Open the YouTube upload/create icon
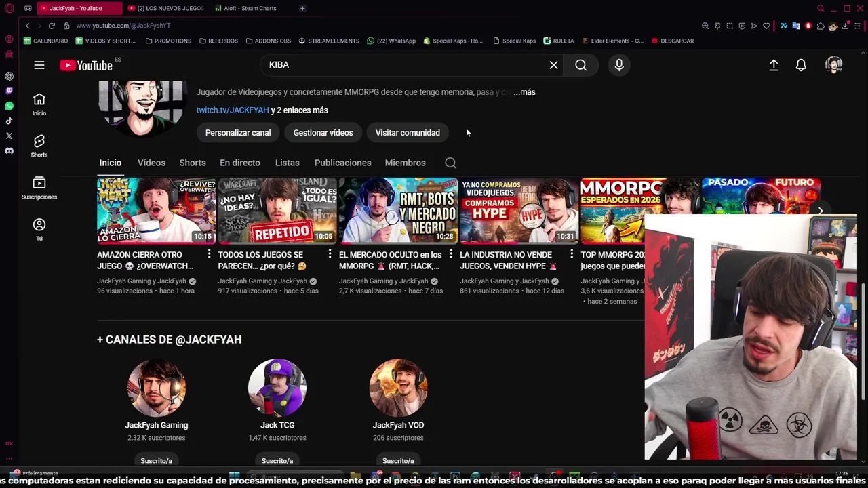Viewport: 868px width, 488px height. (x=774, y=65)
